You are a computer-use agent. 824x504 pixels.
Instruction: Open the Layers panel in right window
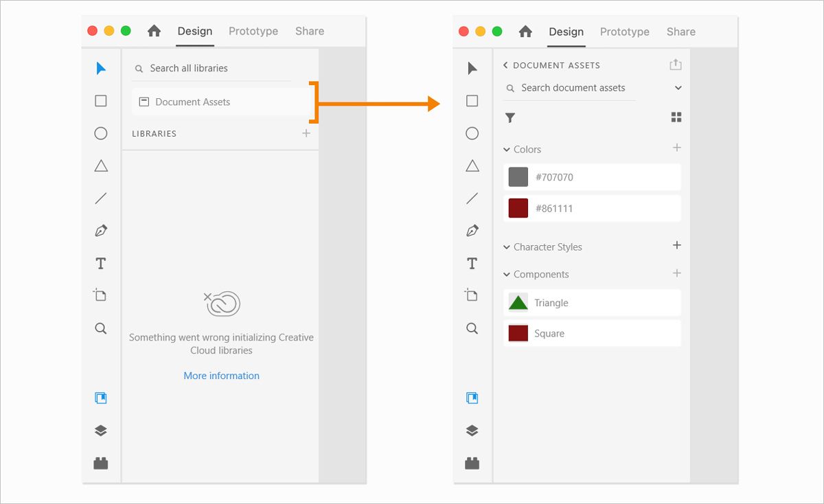472,431
